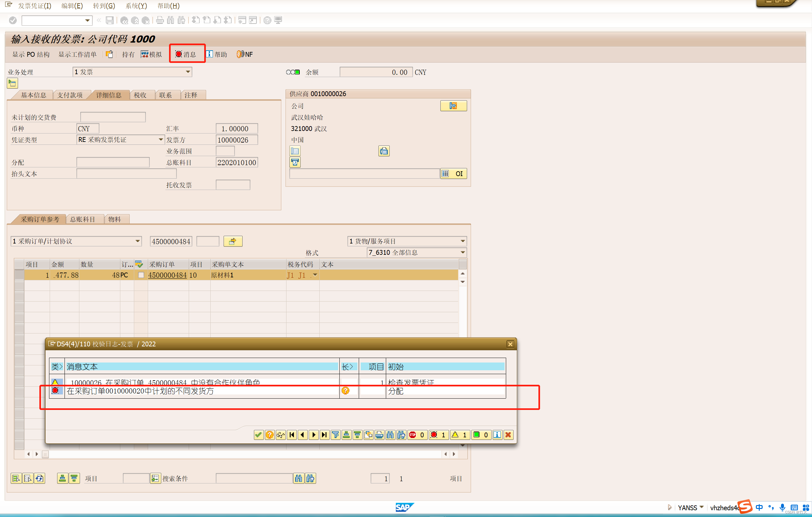
Task: Toggle the red error messages filter button
Action: coord(438,435)
